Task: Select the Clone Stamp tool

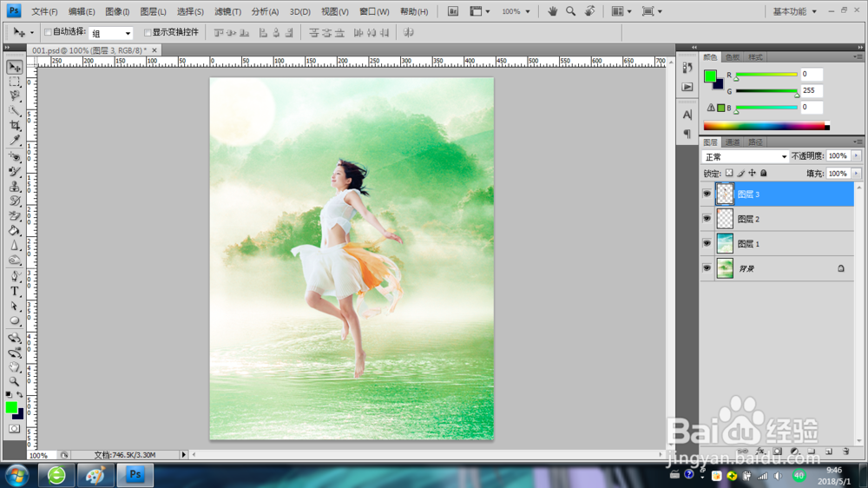Action: click(15, 187)
